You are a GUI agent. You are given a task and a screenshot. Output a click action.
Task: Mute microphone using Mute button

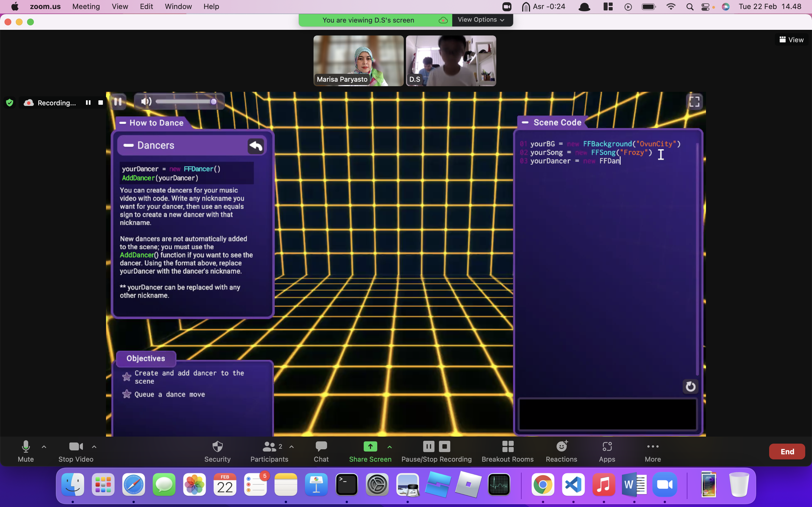click(25, 452)
